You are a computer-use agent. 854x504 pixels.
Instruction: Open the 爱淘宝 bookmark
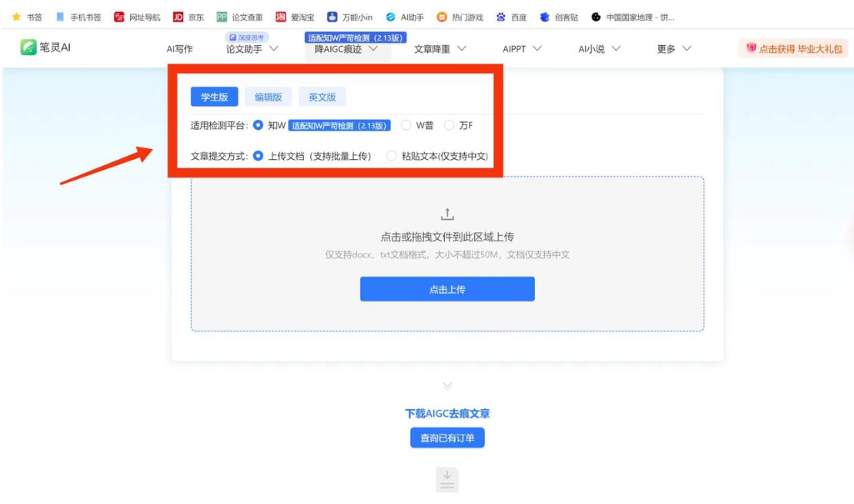(x=295, y=17)
